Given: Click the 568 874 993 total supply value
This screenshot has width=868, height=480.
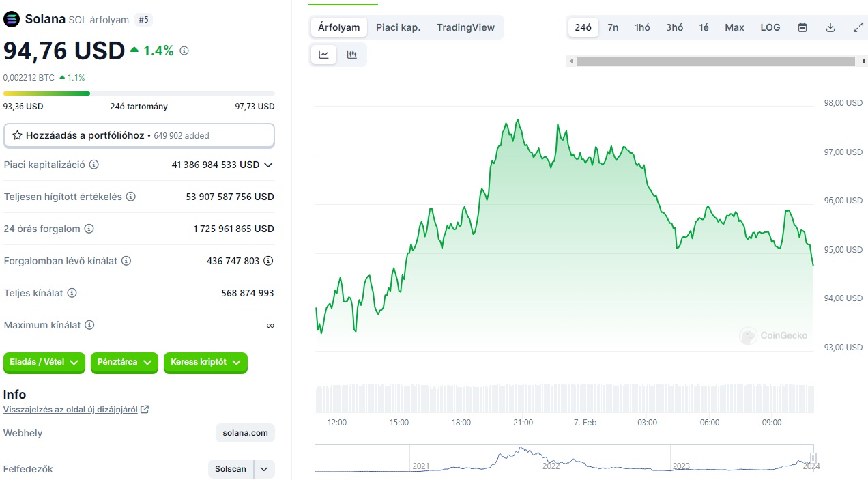Looking at the screenshot, I should pos(248,293).
